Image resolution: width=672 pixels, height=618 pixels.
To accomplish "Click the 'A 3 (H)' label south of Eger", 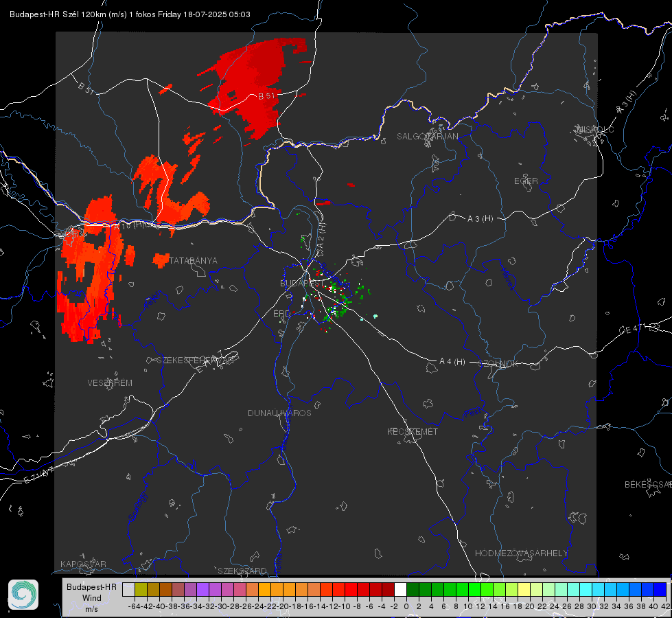I will tap(480, 219).
